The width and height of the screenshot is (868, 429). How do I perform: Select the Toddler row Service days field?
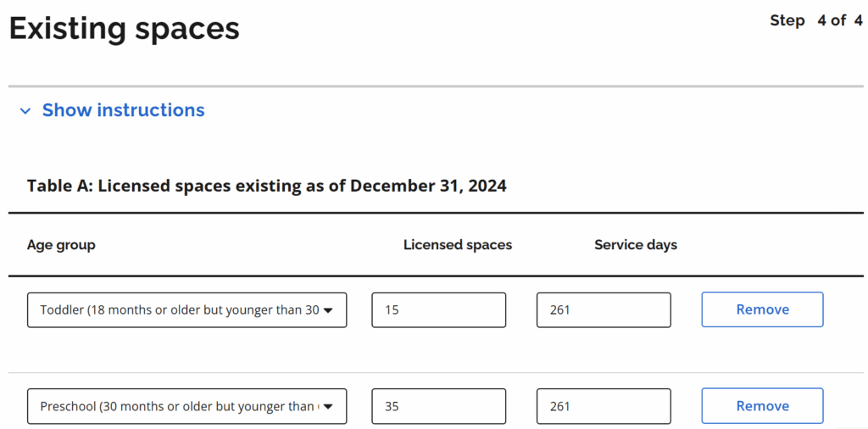[x=604, y=310]
